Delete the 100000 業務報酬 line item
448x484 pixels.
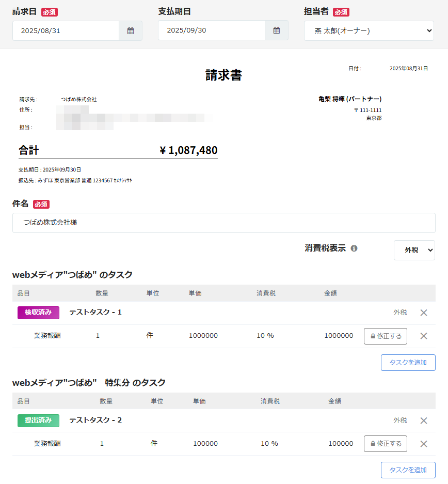(424, 444)
